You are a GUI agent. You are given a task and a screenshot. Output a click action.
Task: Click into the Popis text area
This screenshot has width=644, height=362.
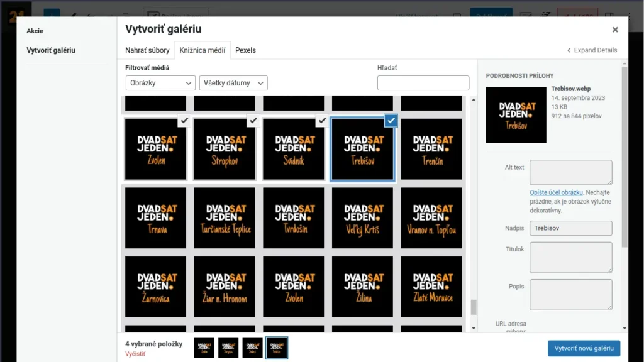click(x=570, y=295)
